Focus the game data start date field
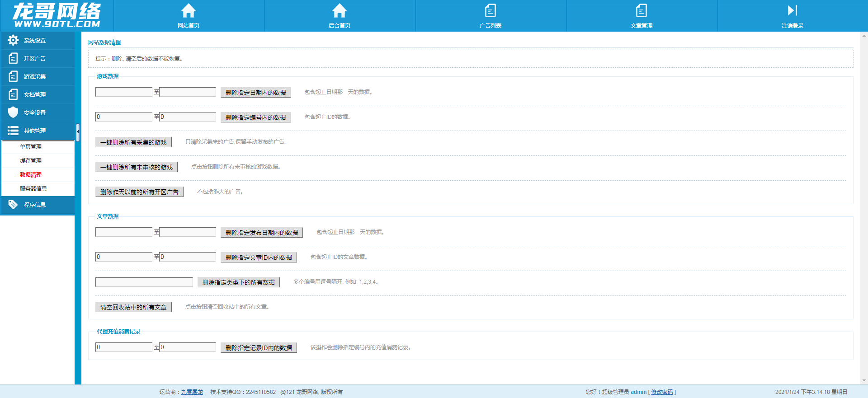The width and height of the screenshot is (868, 398). pyautogui.click(x=124, y=92)
